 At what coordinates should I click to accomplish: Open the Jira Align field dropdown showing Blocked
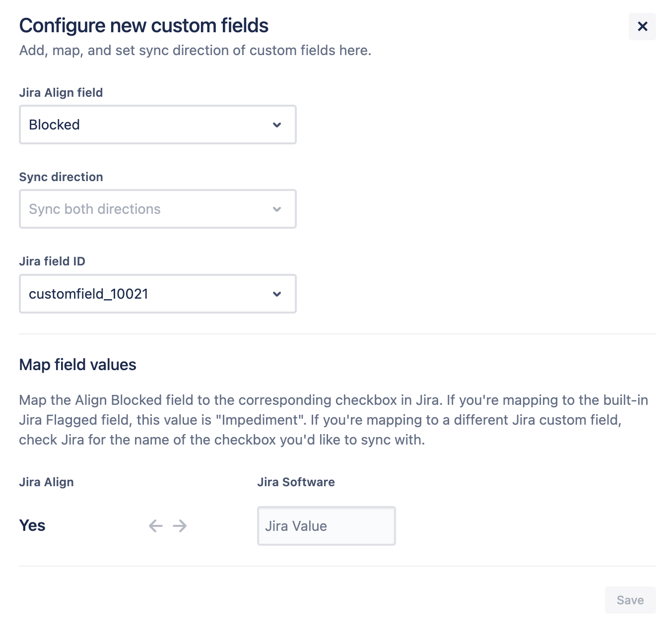pyautogui.click(x=157, y=125)
